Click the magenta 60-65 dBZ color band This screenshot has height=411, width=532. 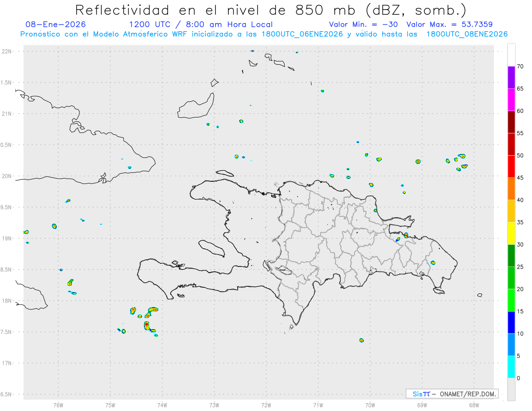coord(511,100)
